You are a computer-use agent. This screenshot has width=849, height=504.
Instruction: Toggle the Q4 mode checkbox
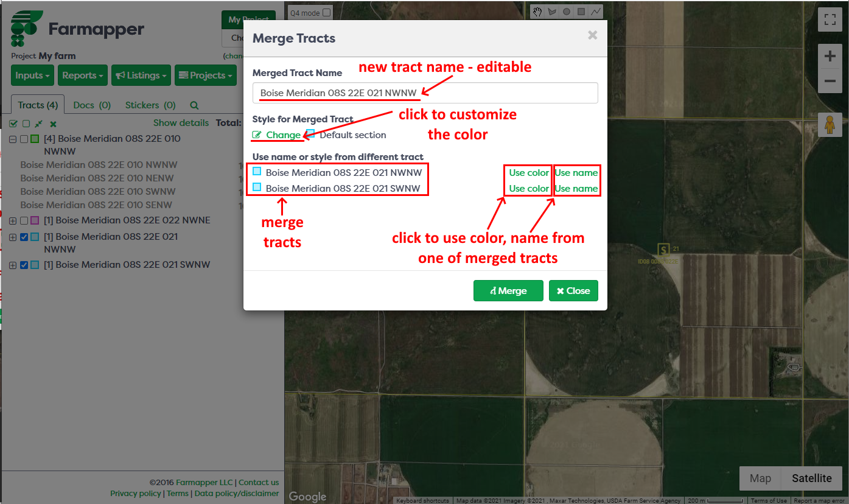point(327,12)
